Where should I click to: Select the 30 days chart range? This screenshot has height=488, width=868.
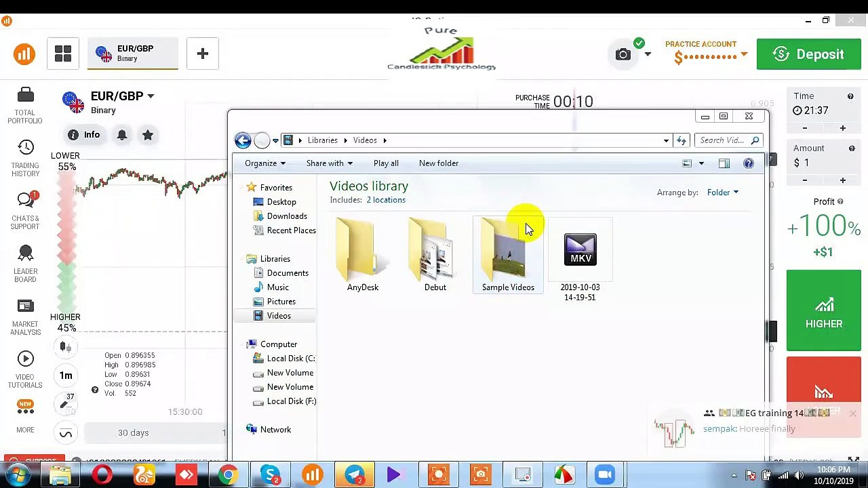point(134,433)
